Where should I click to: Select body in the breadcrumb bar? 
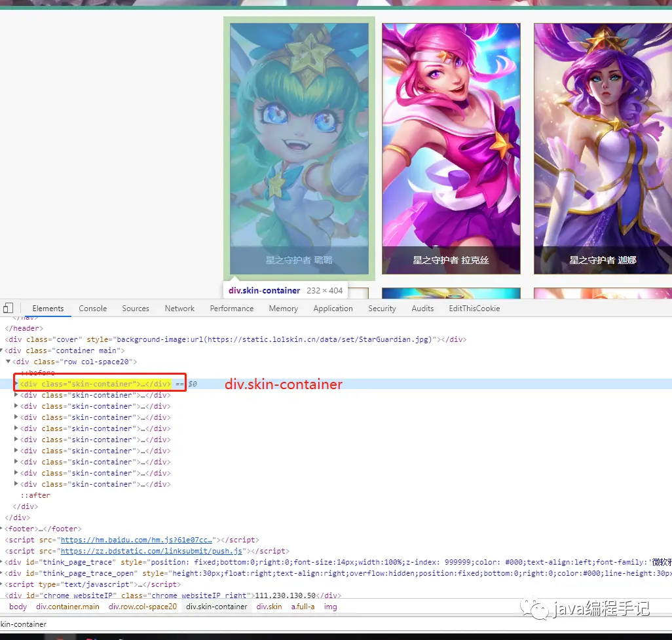[17, 607]
